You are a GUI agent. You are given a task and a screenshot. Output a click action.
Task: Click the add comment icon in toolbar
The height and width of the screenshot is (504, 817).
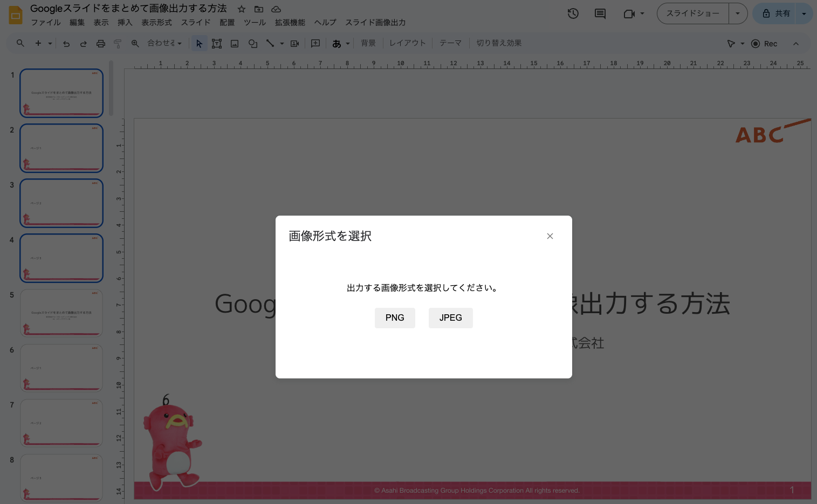(315, 44)
